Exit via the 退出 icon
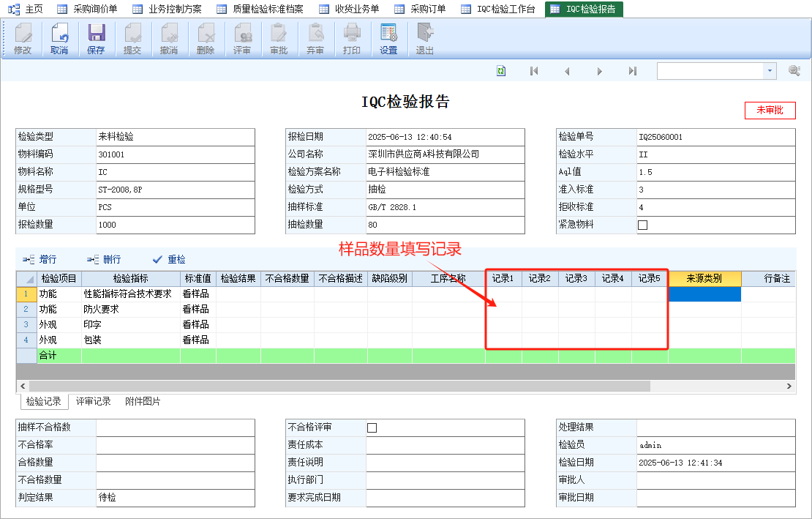 (424, 39)
